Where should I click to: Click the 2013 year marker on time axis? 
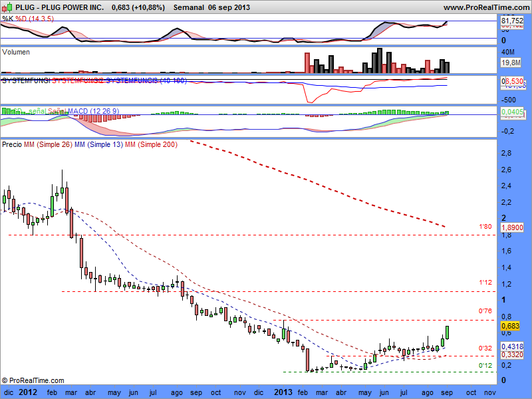coord(283,392)
